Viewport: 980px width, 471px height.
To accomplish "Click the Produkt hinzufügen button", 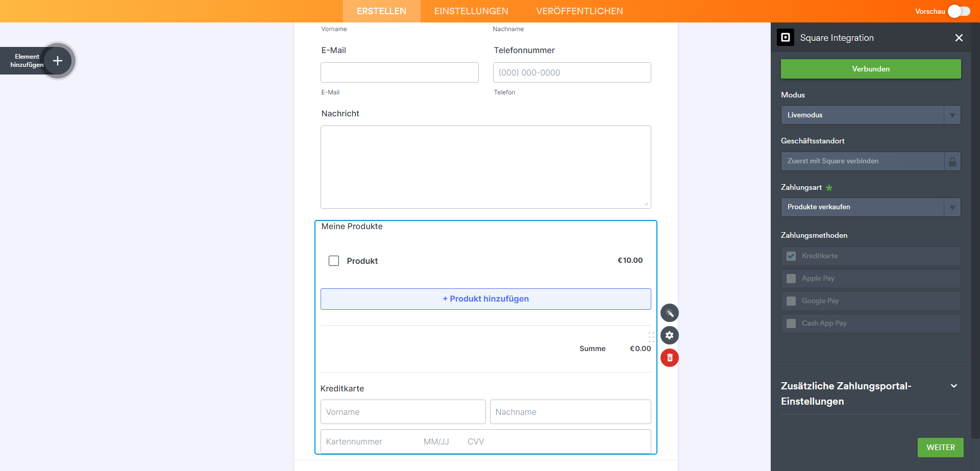I will [x=485, y=299].
